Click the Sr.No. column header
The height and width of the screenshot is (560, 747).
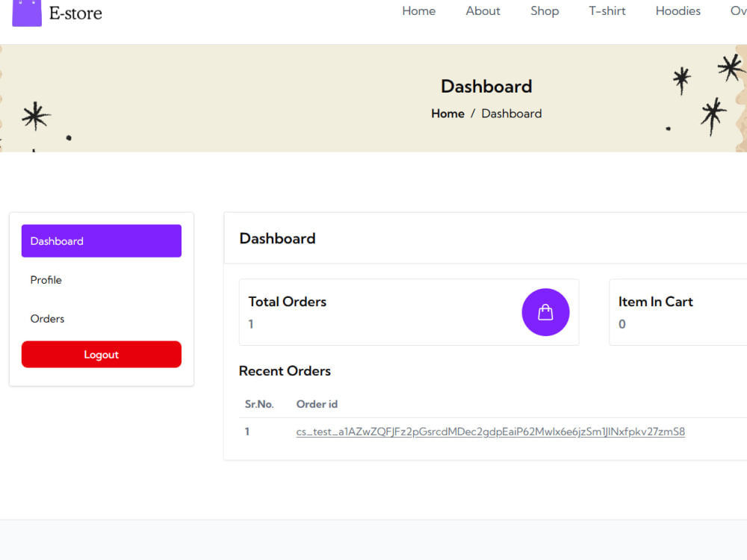(x=259, y=404)
